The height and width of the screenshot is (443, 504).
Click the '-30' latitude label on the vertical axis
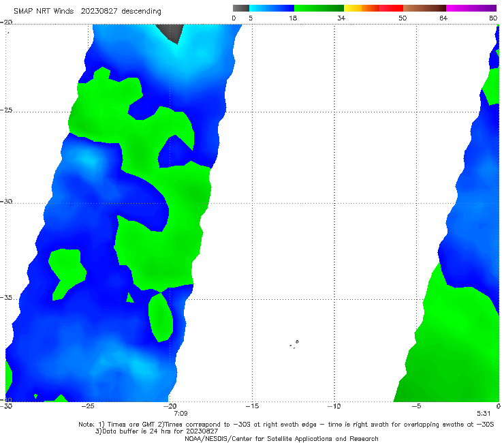pyautogui.click(x=6, y=201)
